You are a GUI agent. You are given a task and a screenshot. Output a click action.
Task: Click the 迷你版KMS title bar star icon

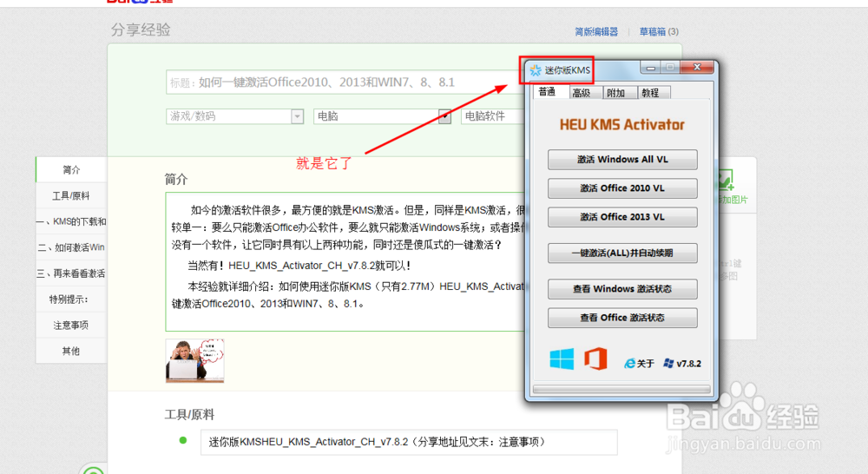tap(536, 70)
